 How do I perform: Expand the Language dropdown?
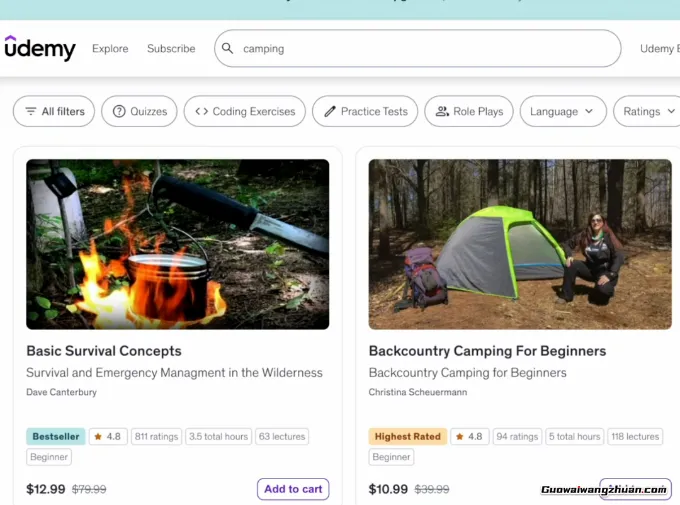click(x=562, y=112)
